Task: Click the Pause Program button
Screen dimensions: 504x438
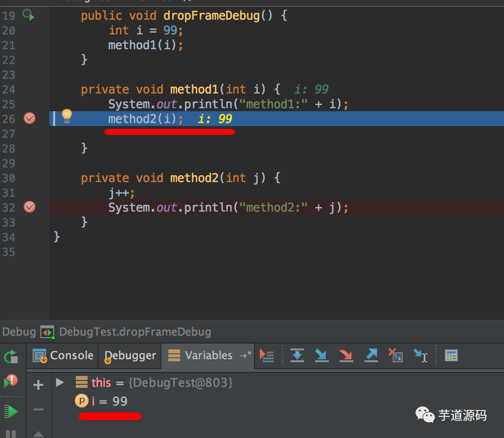Action: (11, 434)
